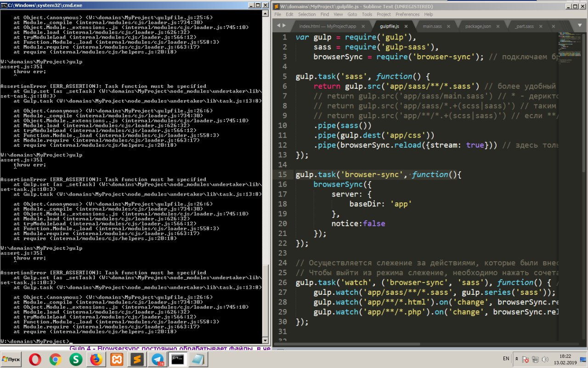Screen dimensions: 588x368
Task: Open the clock showing 18:22
Action: pyautogui.click(x=565, y=359)
